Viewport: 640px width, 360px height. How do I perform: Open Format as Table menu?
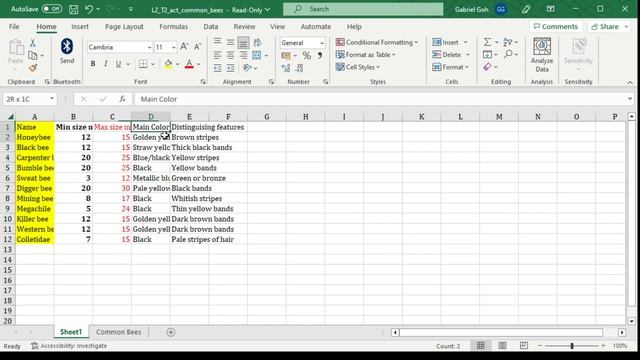(365, 55)
